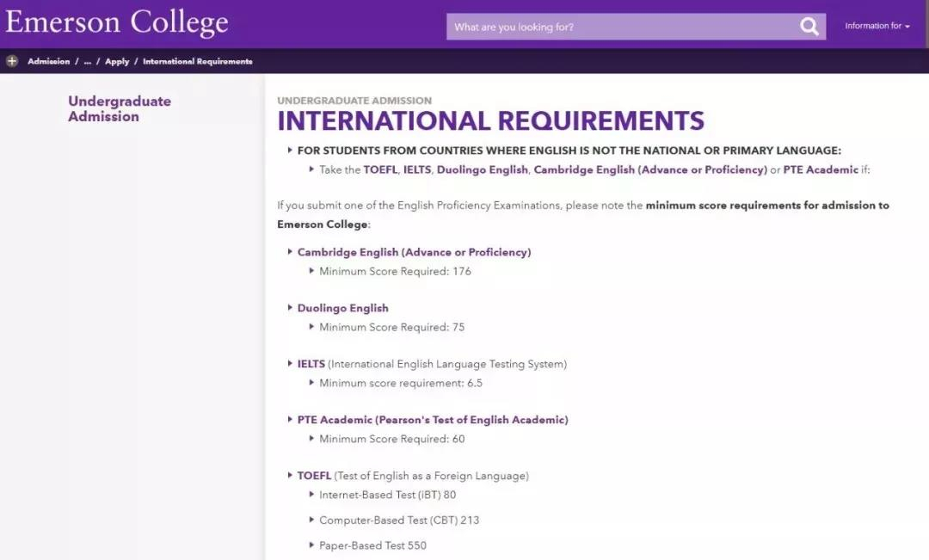929x560 pixels.
Task: Click the IELTS list heading link
Action: pyautogui.click(x=311, y=364)
